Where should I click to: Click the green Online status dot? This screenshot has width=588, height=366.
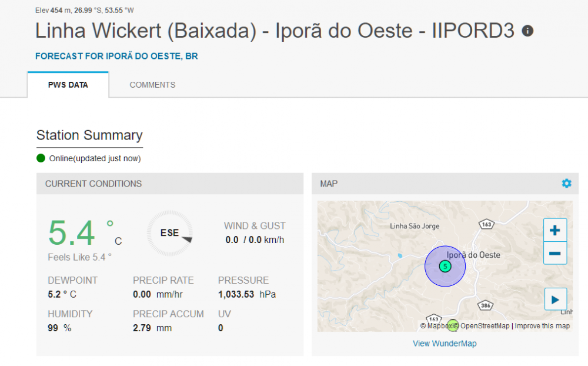click(41, 158)
